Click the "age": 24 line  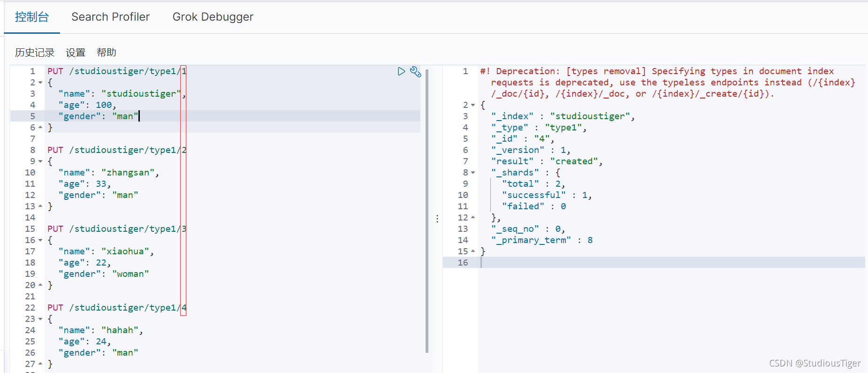point(84,342)
